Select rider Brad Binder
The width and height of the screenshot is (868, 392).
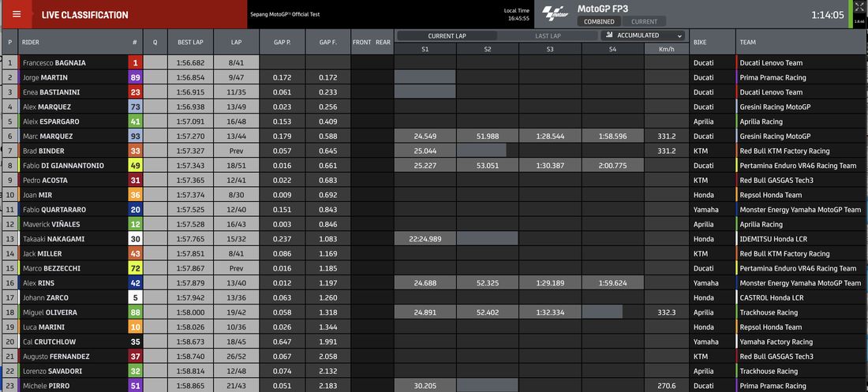(43, 151)
